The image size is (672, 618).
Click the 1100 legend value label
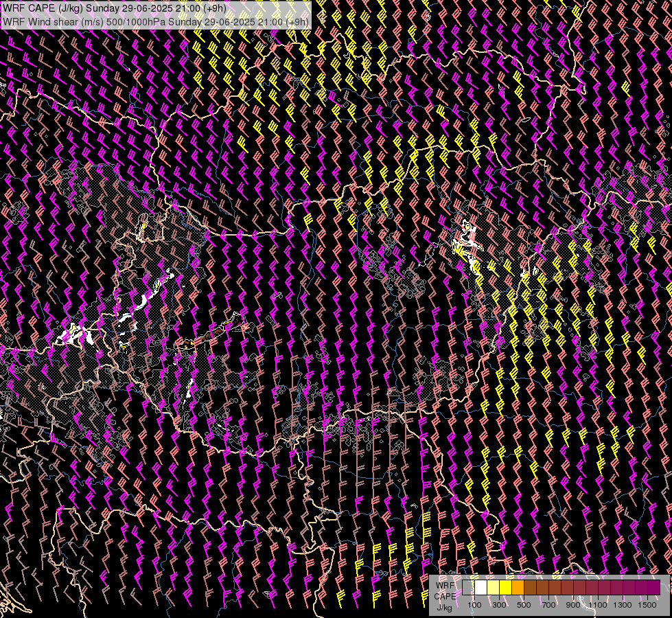pyautogui.click(x=597, y=605)
